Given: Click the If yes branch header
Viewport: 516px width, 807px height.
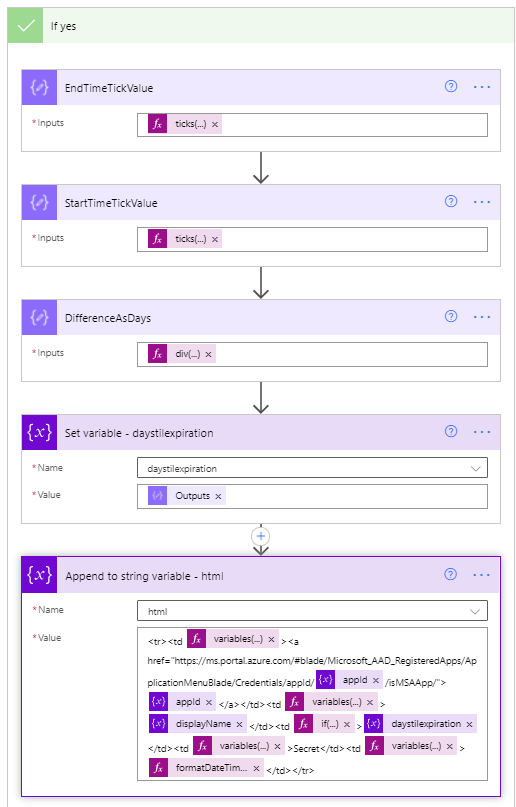Looking at the screenshot, I should (261, 26).
